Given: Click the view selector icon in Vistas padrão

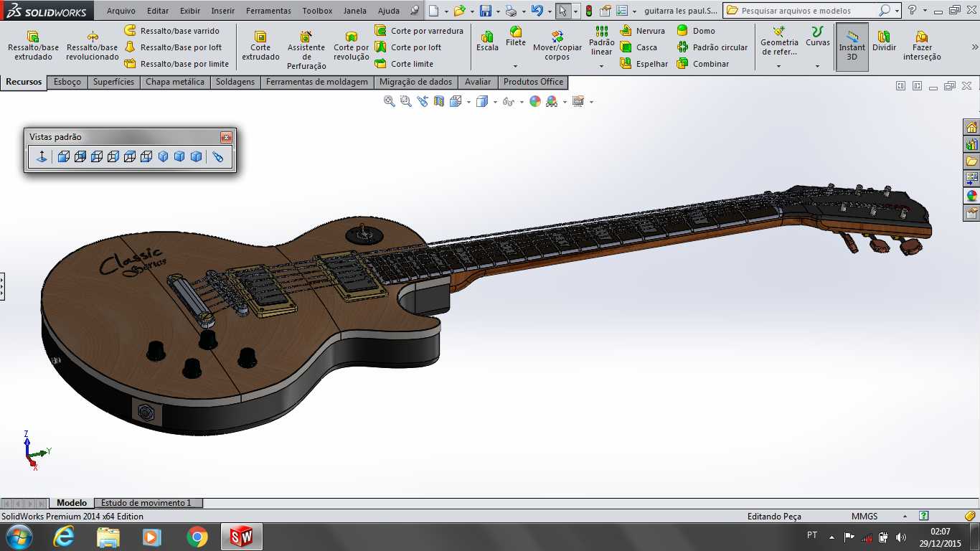Looking at the screenshot, I should click(x=218, y=156).
